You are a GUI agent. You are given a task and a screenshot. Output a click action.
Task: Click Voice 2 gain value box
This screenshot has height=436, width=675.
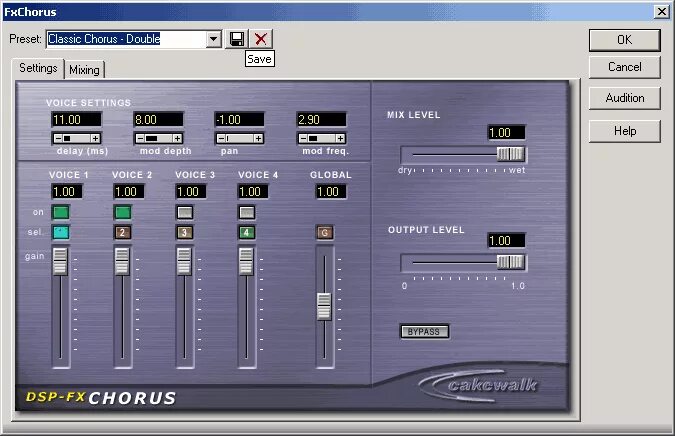click(129, 192)
